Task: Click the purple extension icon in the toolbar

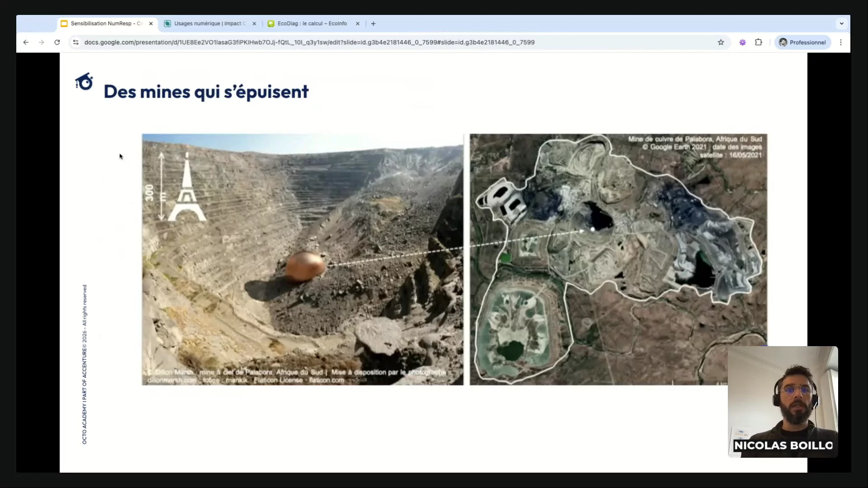Action: point(742,42)
